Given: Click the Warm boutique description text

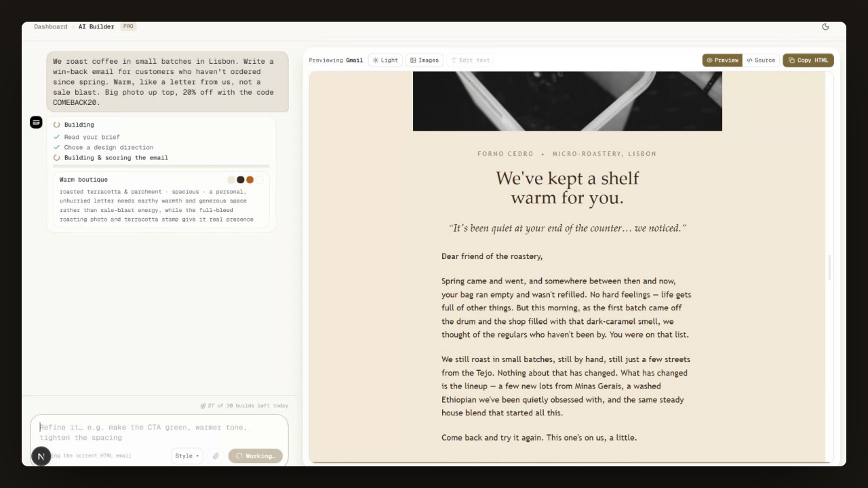Looking at the screenshot, I should [x=157, y=205].
